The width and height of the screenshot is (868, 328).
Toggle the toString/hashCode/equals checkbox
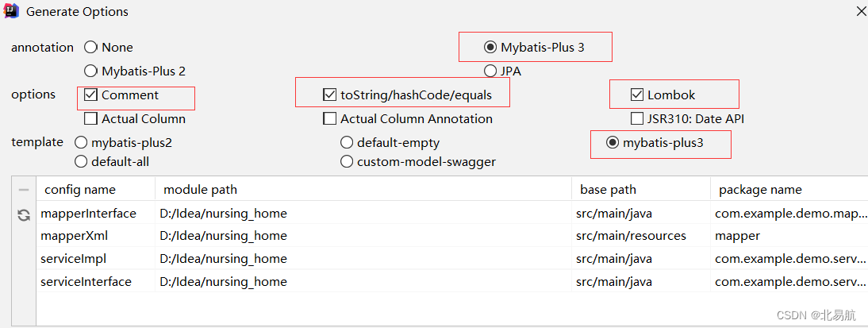coord(330,95)
